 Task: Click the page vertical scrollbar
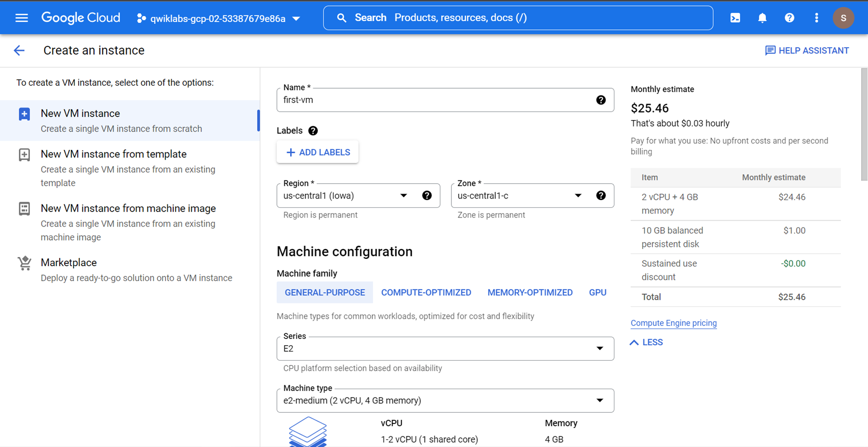(864, 124)
